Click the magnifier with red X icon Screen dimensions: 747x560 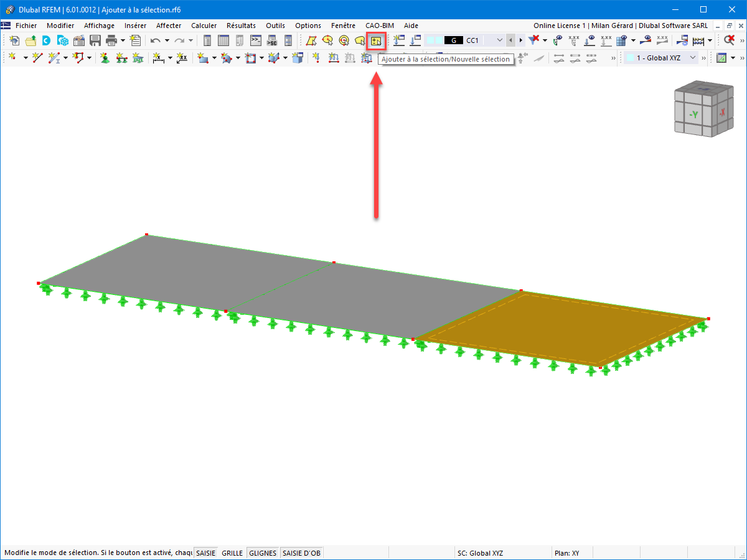pos(729,40)
